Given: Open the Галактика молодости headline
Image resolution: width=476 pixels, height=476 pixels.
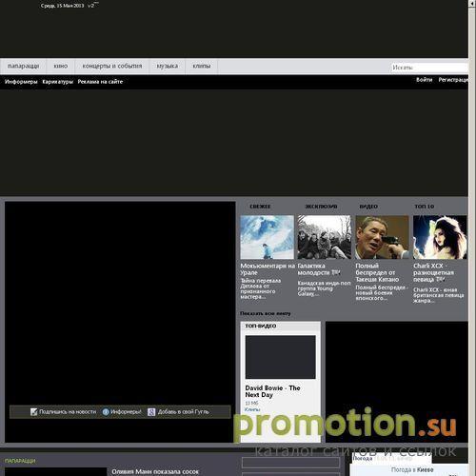Looking at the screenshot, I should 319,269.
